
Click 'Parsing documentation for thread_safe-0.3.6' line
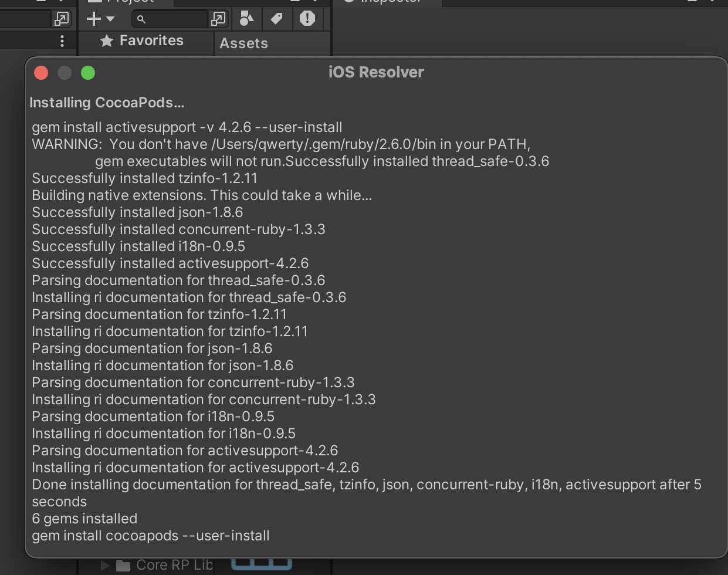(x=178, y=280)
